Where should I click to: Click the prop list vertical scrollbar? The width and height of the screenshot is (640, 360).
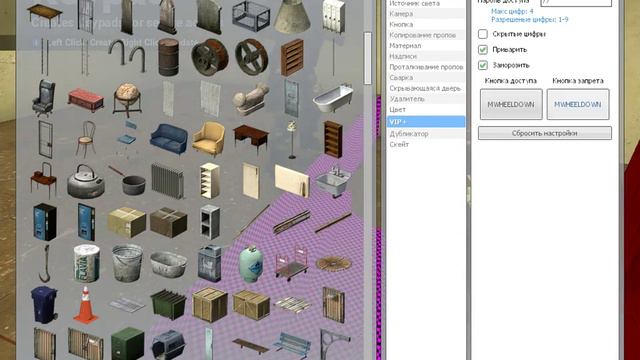pos(367,58)
